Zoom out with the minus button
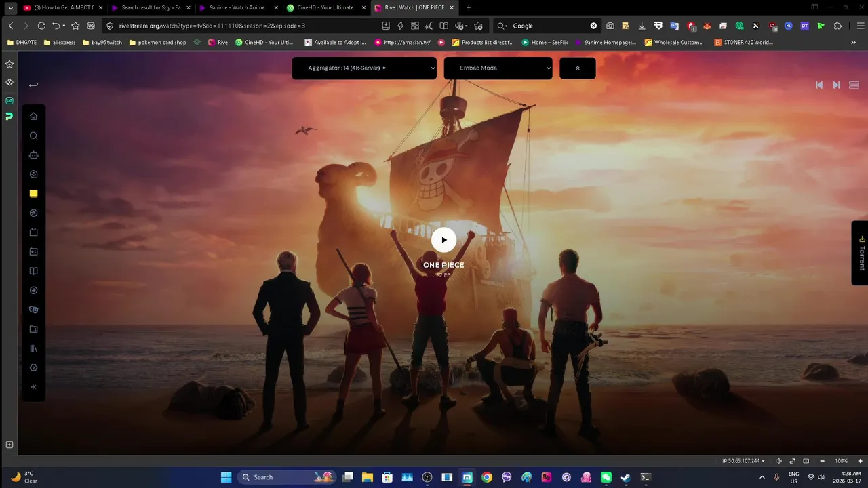The image size is (868, 488). [x=823, y=461]
